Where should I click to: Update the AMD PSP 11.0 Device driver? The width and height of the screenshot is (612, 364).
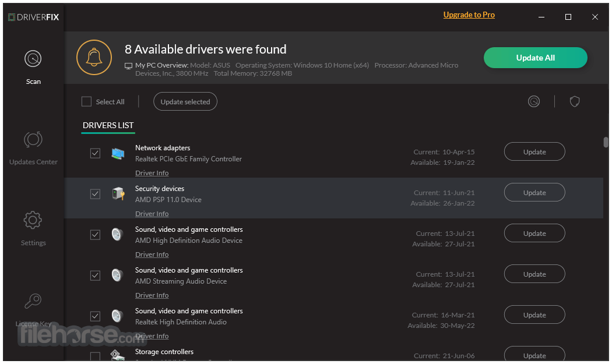(x=534, y=192)
